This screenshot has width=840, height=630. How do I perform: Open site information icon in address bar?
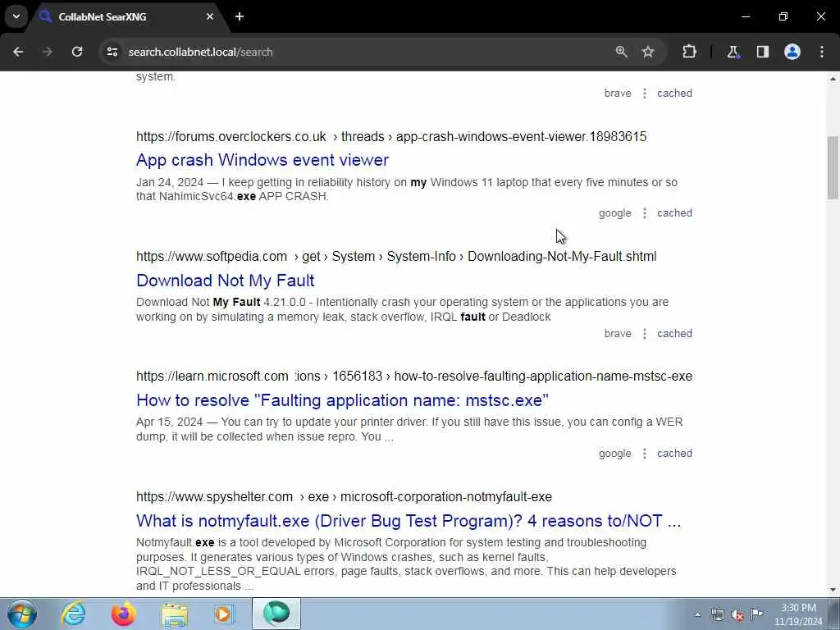tap(112, 52)
